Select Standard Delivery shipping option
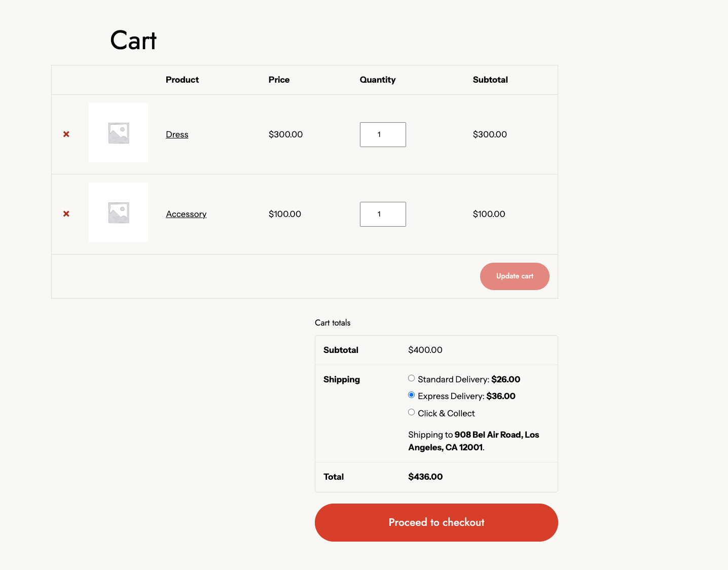The height and width of the screenshot is (570, 728). pos(412,378)
